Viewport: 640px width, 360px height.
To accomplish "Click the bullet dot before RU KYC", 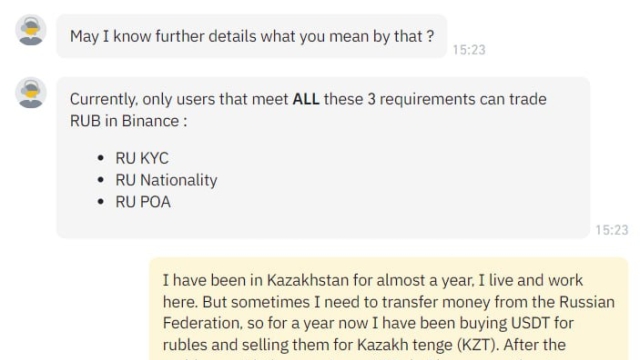I will coord(101,158).
